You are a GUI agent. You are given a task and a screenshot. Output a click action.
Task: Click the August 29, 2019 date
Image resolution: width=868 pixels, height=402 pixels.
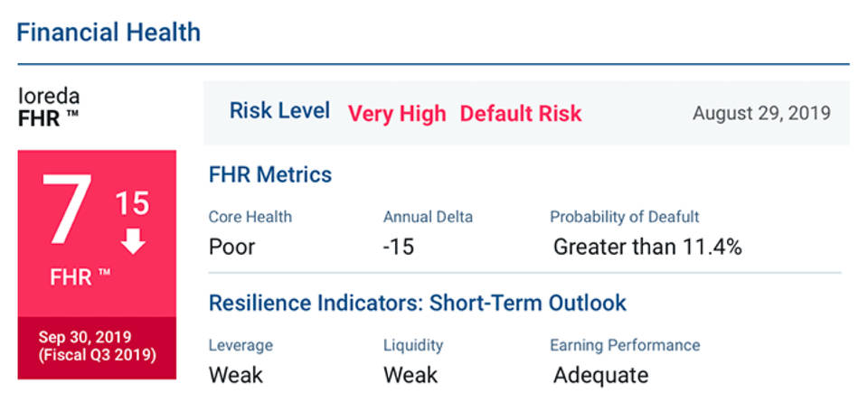761,114
